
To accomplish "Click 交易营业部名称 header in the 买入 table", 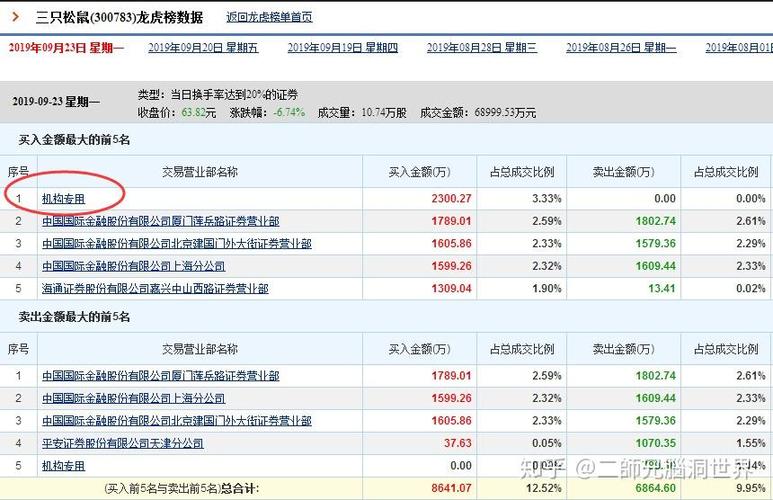I will (200, 172).
